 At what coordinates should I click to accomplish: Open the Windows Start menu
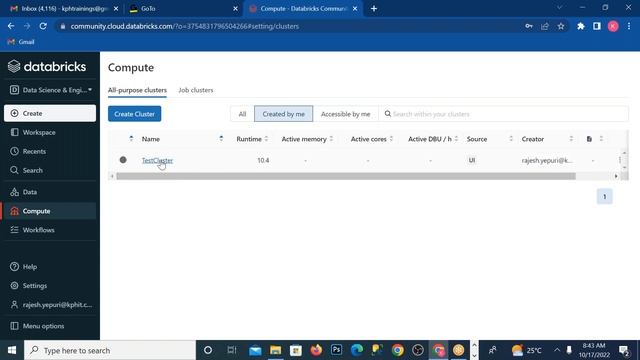12,350
